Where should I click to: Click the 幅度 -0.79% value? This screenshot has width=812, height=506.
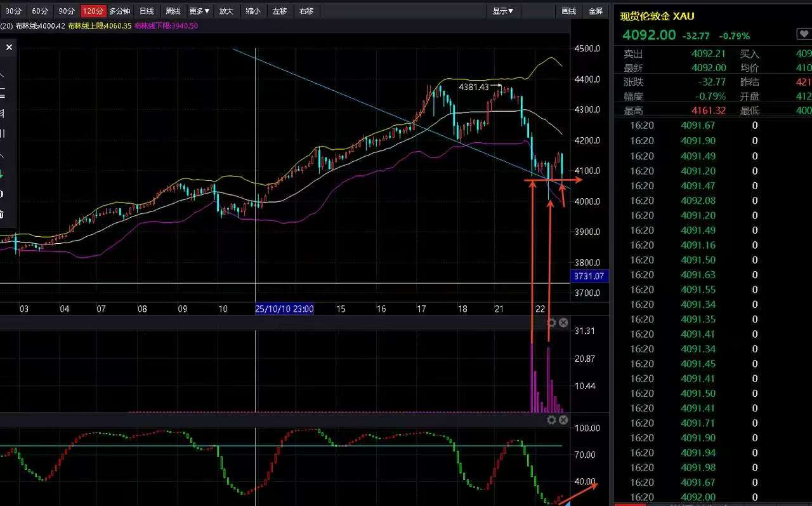tap(709, 97)
